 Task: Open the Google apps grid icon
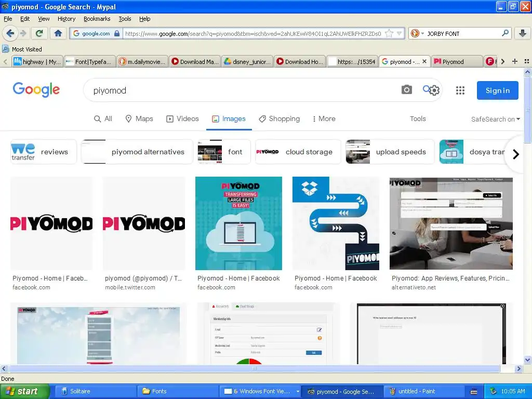(460, 90)
